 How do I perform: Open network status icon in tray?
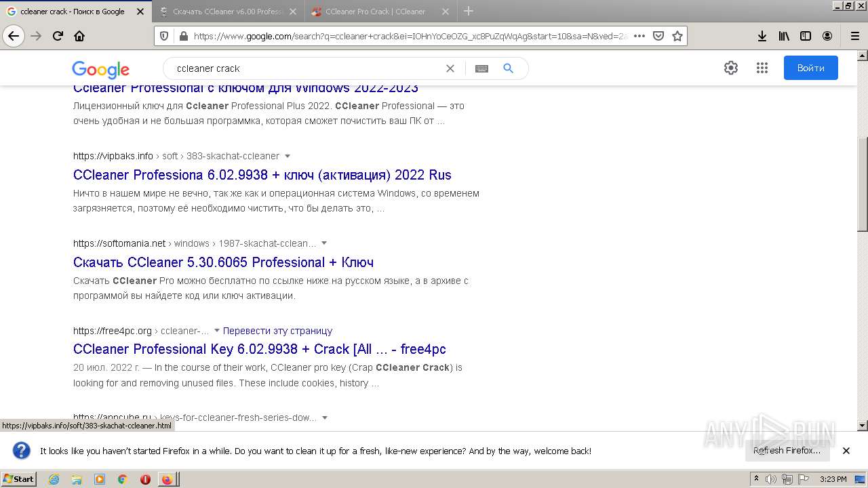pos(787,479)
